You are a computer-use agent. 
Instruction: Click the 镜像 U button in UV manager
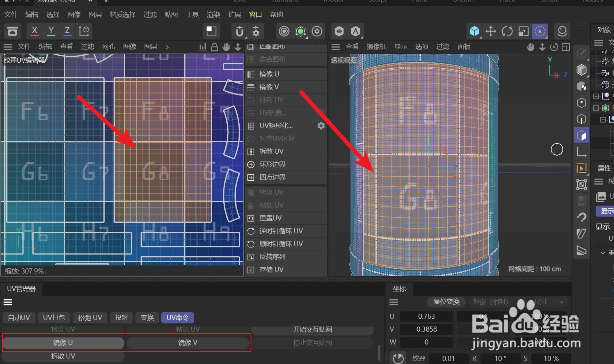(63, 343)
